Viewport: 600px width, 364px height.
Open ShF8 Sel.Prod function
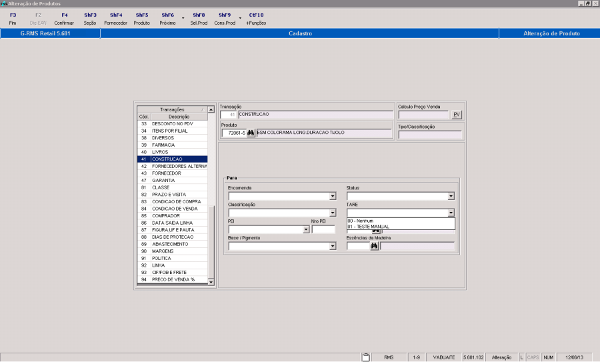[x=199, y=19]
